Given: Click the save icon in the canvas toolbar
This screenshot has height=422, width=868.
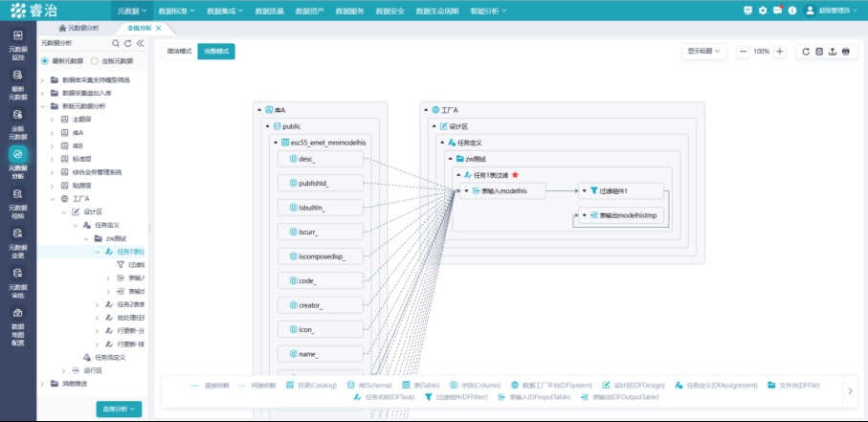Looking at the screenshot, I should [x=819, y=52].
